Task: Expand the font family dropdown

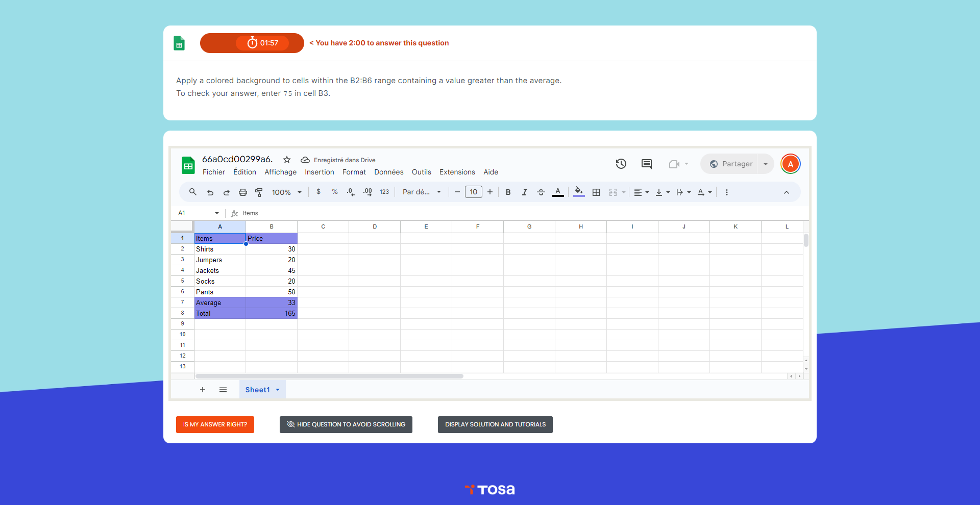Action: coord(422,192)
